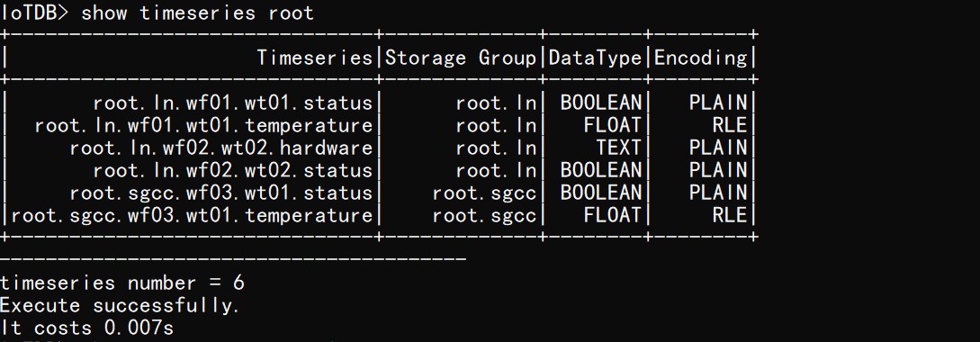Screen dimensions: 980x342
Task: Select root.ln.wf01.wt01.status timeseries entry
Action: (x=232, y=103)
